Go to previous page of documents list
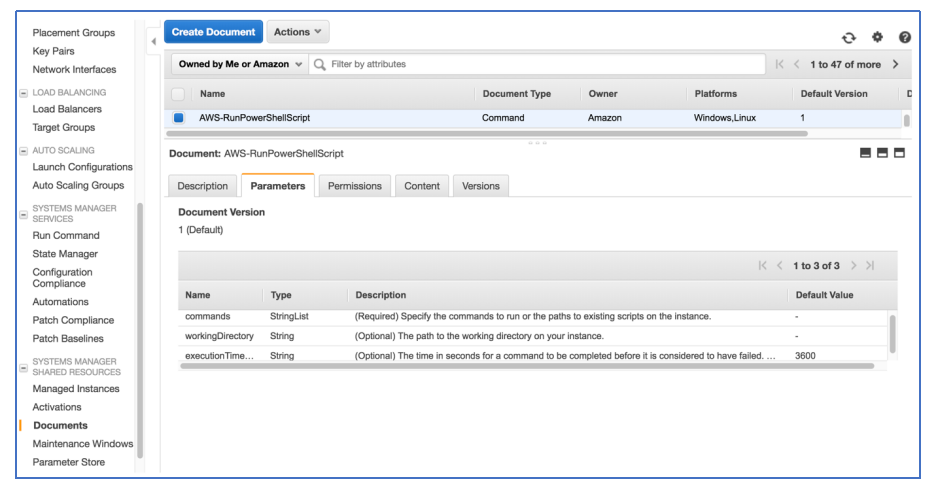Viewport: 933px width, 485px height. (x=796, y=64)
